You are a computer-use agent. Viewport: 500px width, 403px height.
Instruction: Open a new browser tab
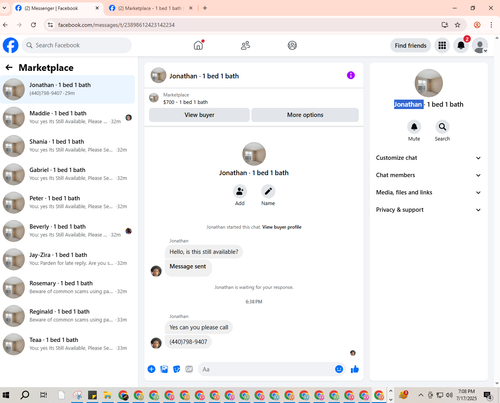205,8
